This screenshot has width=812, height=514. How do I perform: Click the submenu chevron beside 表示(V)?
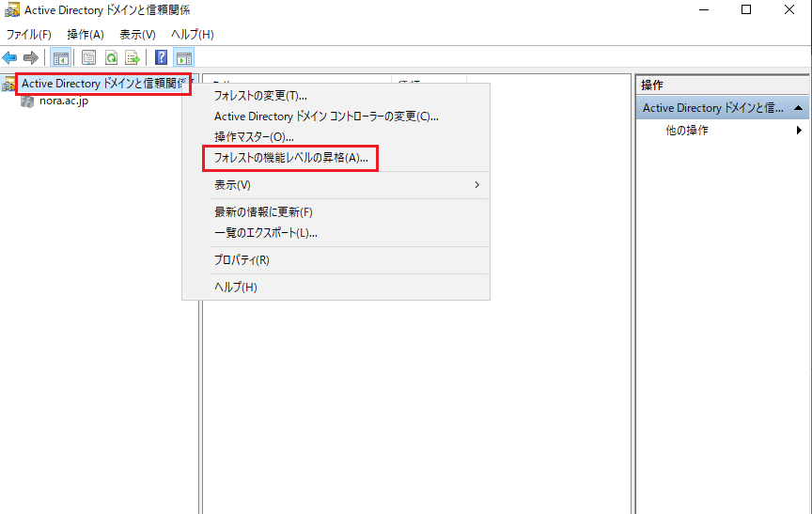tap(476, 185)
